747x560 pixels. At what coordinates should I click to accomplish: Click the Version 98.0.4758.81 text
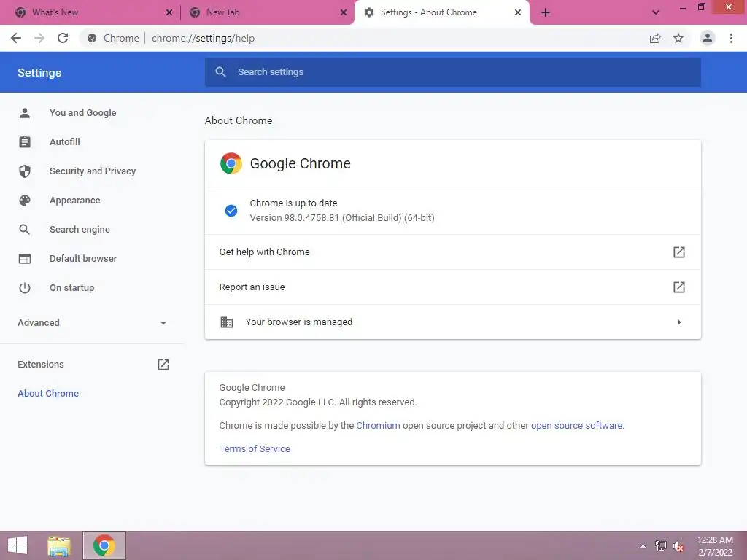(342, 217)
